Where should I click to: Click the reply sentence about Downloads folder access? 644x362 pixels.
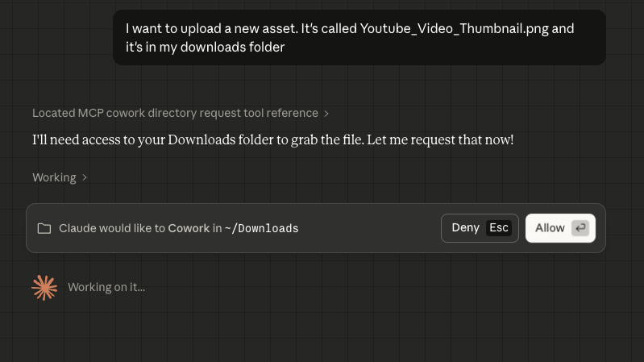tap(272, 140)
